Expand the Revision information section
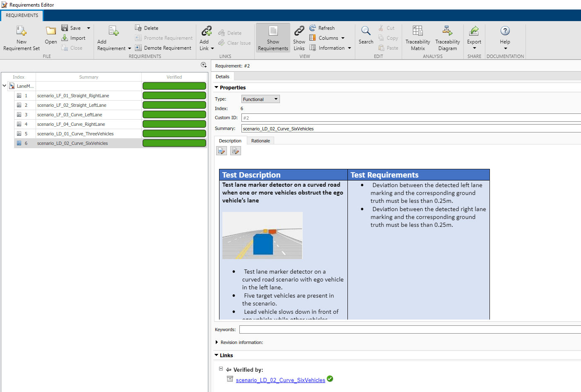Screen dimensions: 581x392 click(x=217, y=342)
